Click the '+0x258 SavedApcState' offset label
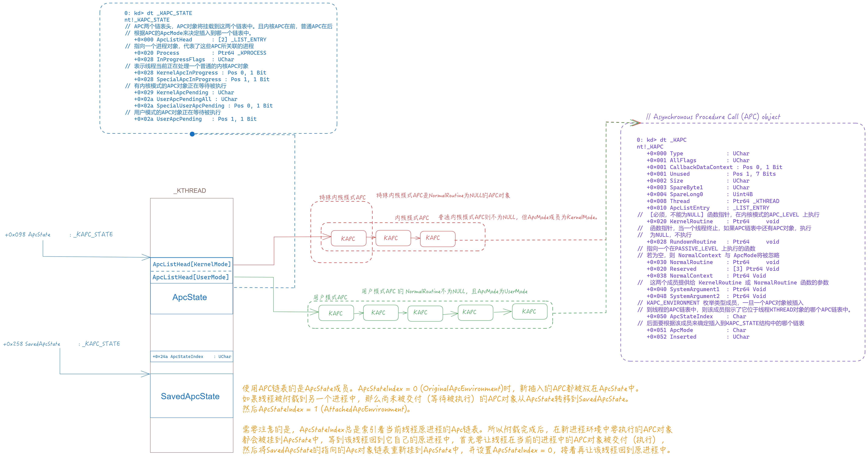The width and height of the screenshot is (868, 458). (x=32, y=344)
